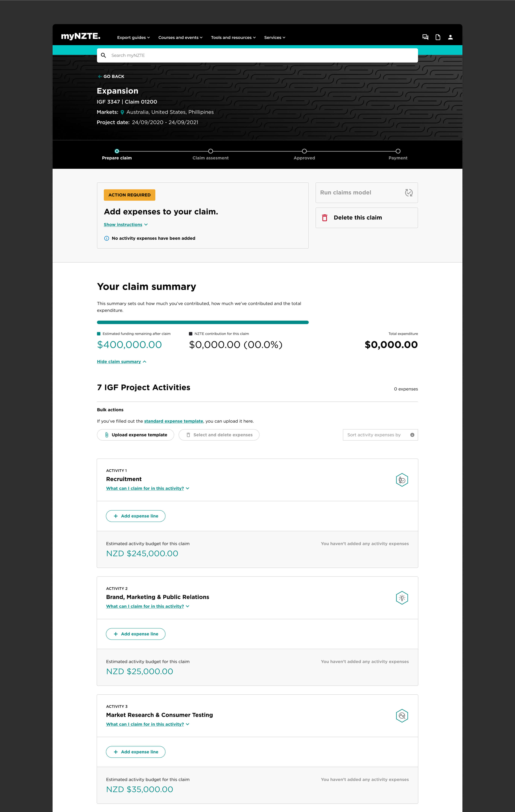The height and width of the screenshot is (812, 515).
Task: Click the paperclip icon on Upload expense template
Action: 107,435
